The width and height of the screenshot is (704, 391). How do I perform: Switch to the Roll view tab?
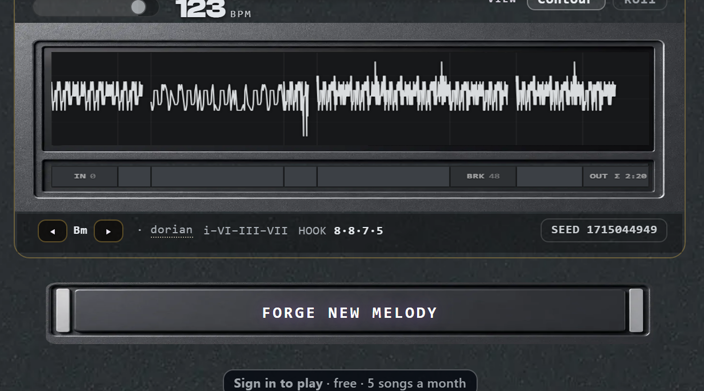click(639, 3)
